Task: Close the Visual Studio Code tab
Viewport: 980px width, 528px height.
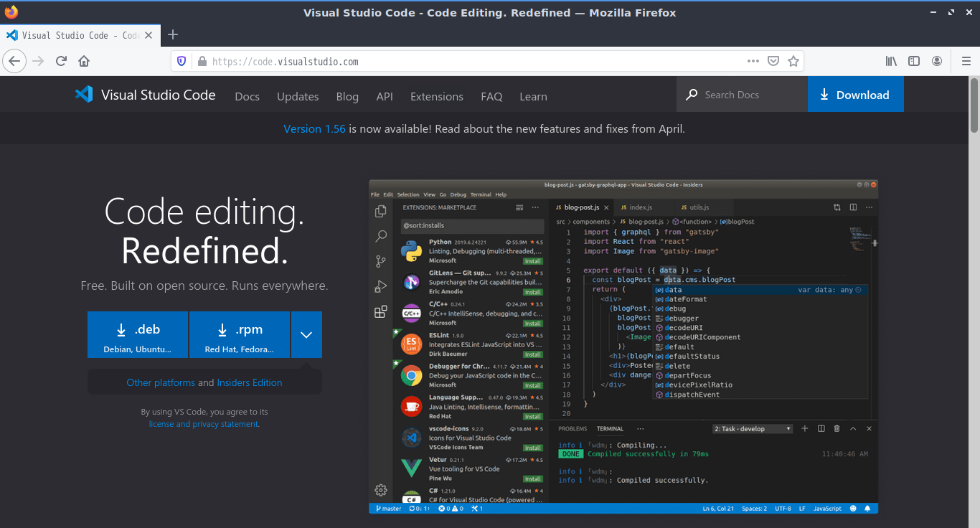Action: [150, 35]
